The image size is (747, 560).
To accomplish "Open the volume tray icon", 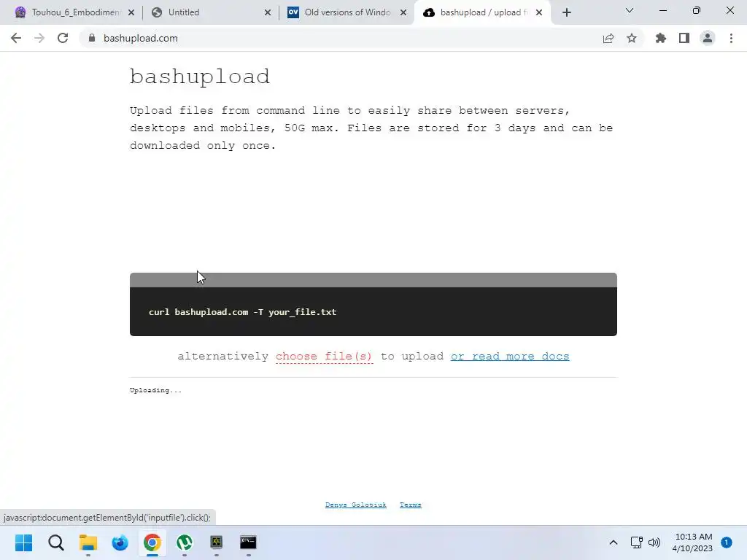I will pos(654,542).
